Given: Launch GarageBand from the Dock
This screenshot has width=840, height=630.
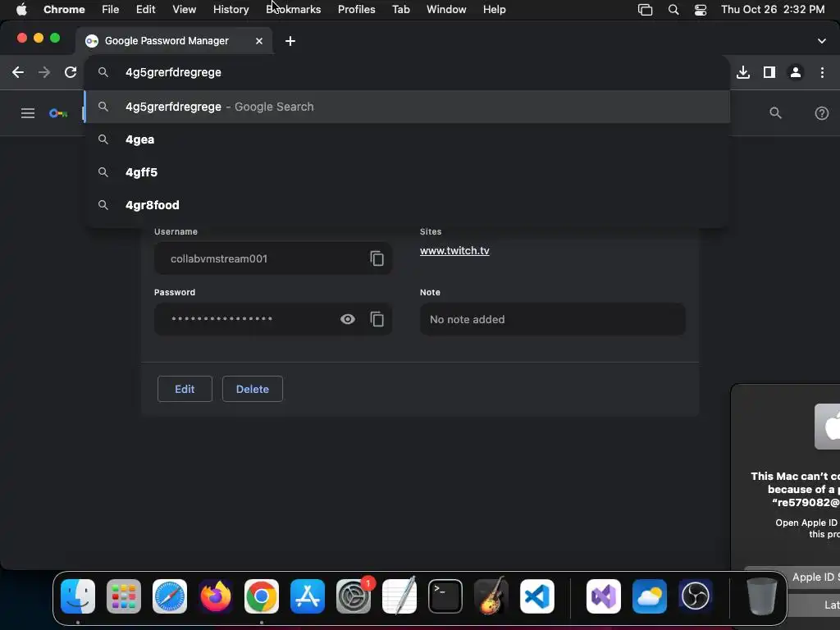Looking at the screenshot, I should click(491, 596).
